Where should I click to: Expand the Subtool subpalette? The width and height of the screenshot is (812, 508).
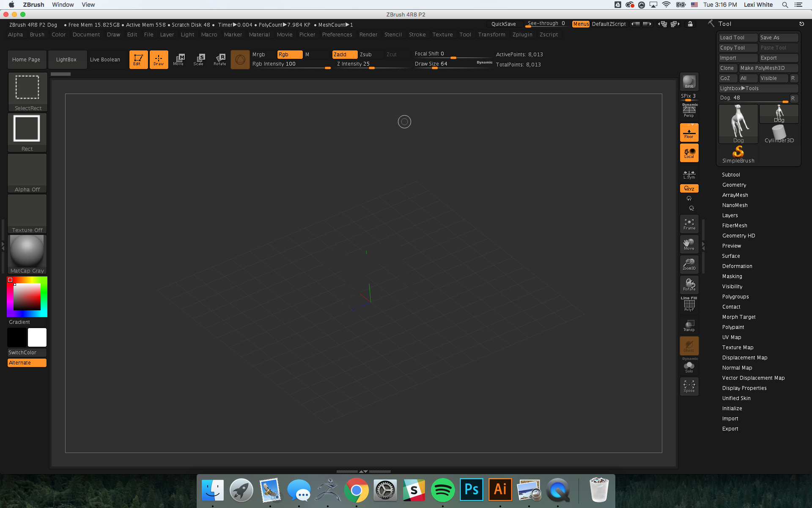tap(731, 175)
